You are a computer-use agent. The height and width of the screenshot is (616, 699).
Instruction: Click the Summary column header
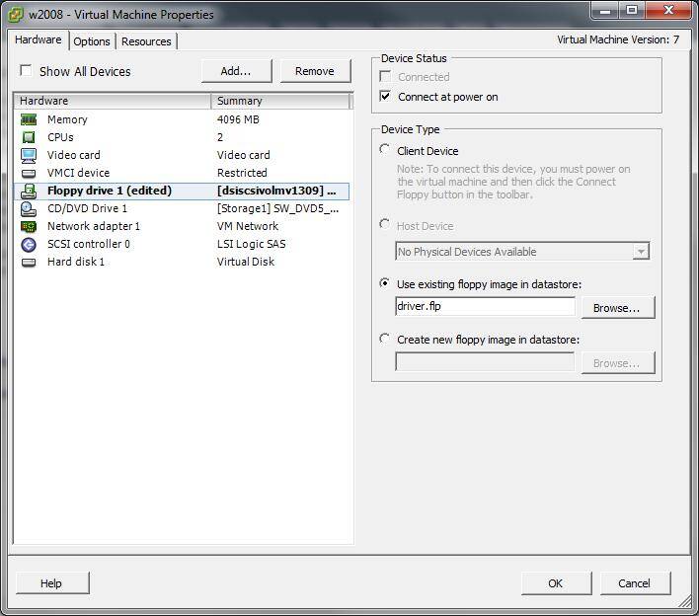coord(281,101)
